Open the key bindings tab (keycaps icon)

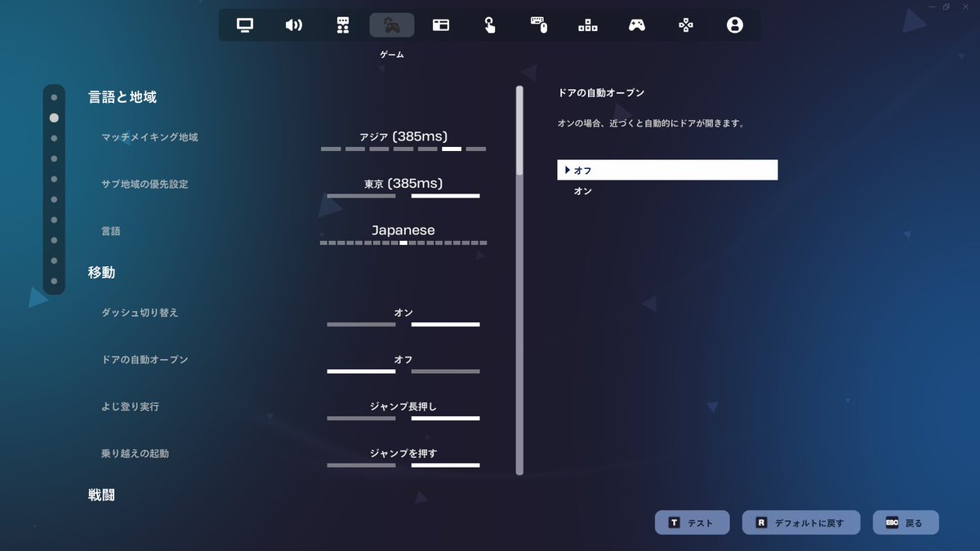[x=588, y=25]
